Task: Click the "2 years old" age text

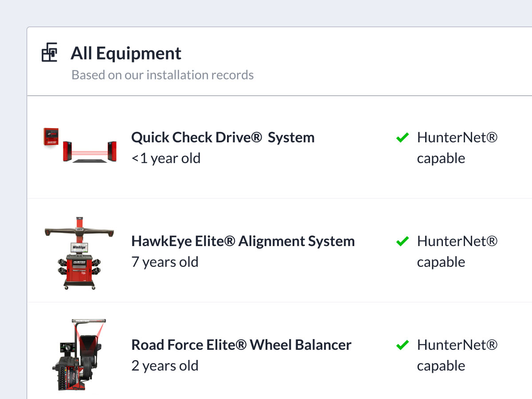Action: coord(164,366)
